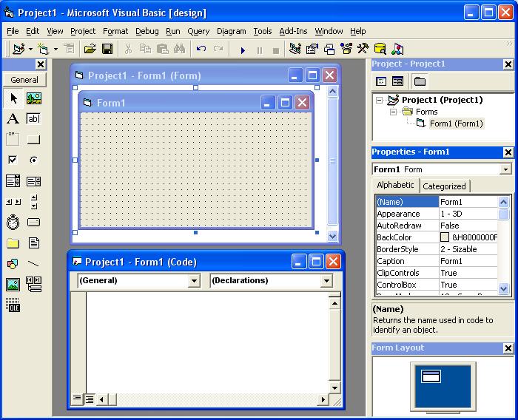The image size is (518, 420).
Task: Select the Caption property value field
Action: (468, 261)
